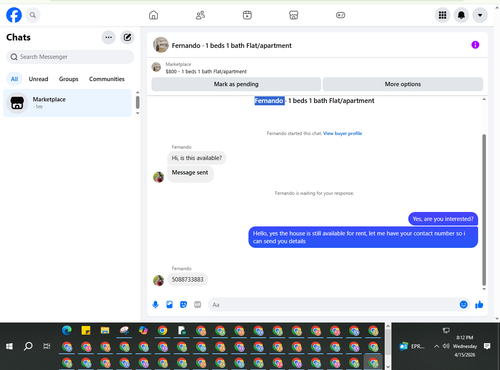The width and height of the screenshot is (500, 370).
Task: Choose a sticker icon
Action: pyautogui.click(x=183, y=305)
